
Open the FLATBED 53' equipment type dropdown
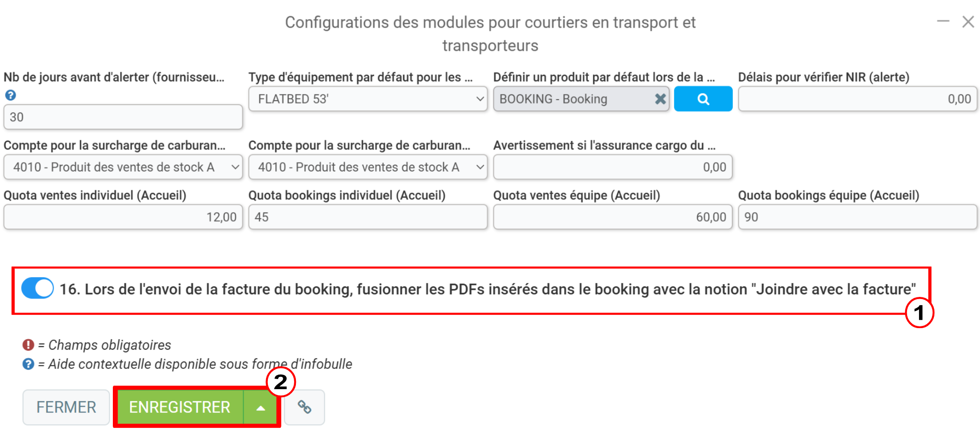click(368, 99)
